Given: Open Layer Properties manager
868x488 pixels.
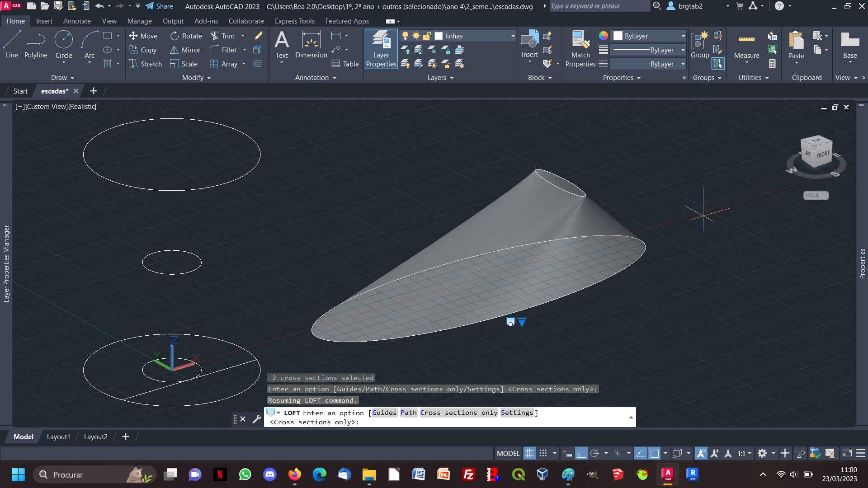Looking at the screenshot, I should coord(381,49).
